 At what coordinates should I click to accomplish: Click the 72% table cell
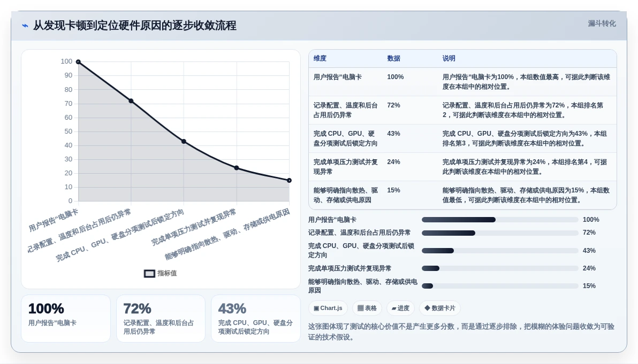393,105
